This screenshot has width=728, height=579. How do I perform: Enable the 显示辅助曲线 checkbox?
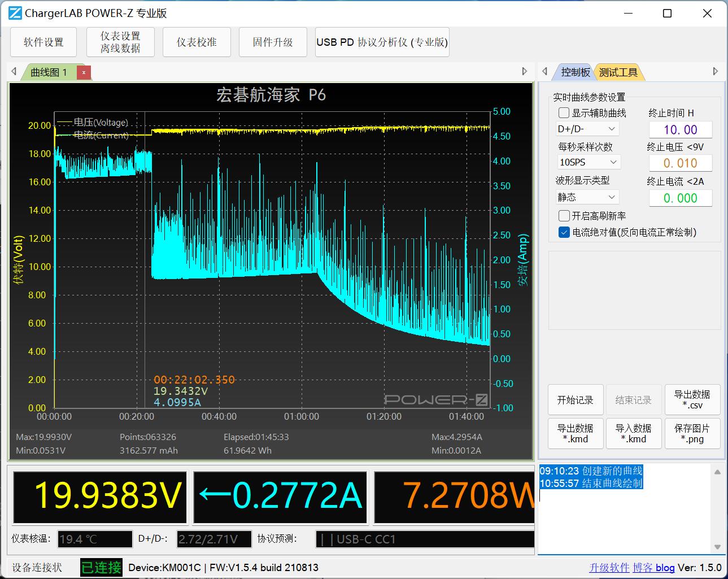[563, 112]
